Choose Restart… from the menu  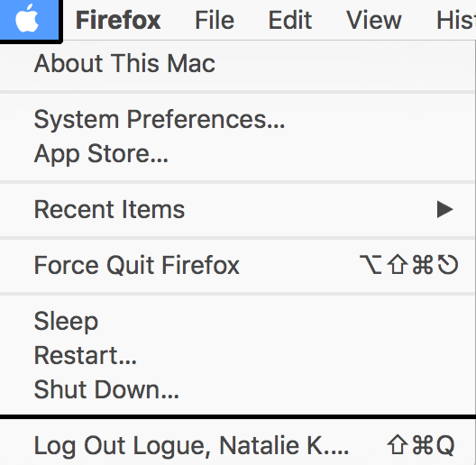86,355
